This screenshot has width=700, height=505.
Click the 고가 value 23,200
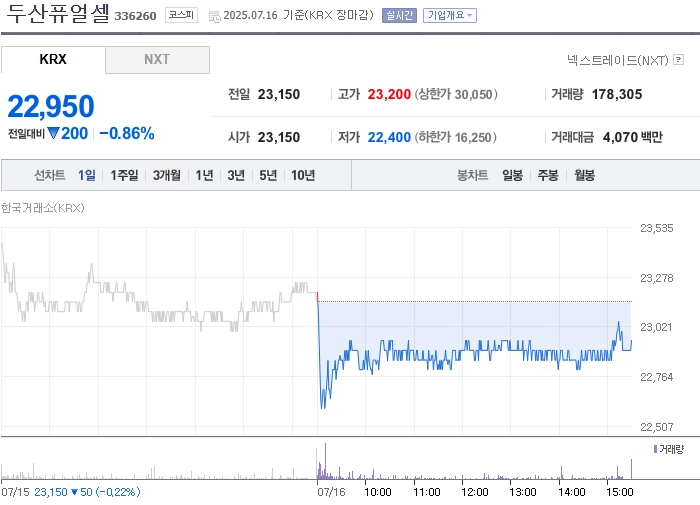[389, 94]
